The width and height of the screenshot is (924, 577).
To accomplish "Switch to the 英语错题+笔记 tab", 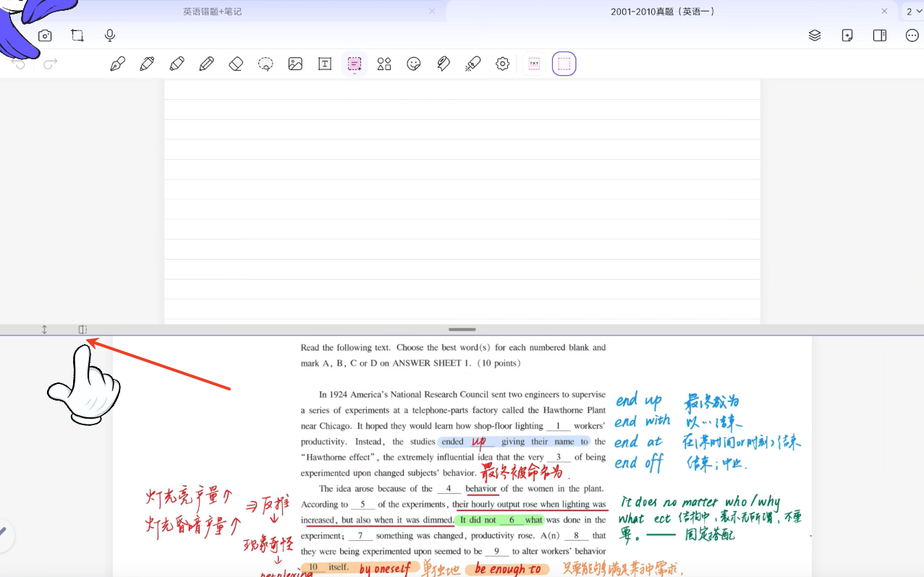I will pos(213,12).
